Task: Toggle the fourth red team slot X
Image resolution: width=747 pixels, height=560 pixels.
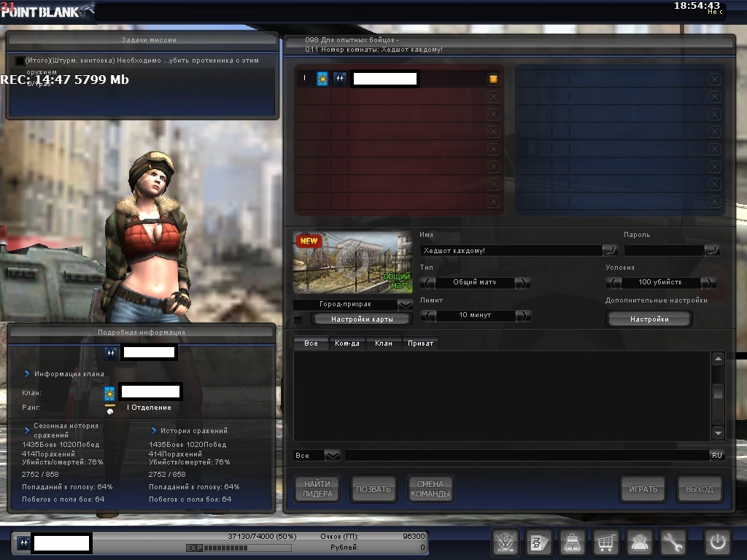Action: tap(493, 131)
